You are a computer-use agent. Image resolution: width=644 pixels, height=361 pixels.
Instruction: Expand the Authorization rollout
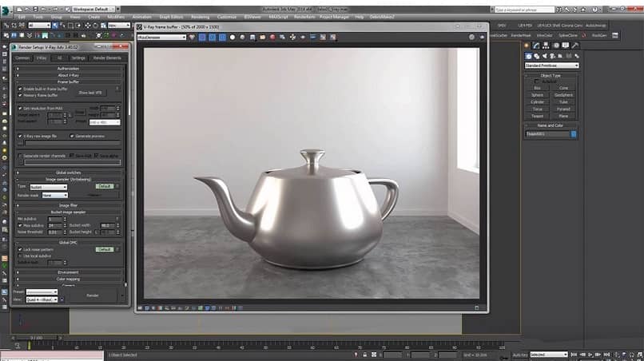pyautogui.click(x=68, y=69)
